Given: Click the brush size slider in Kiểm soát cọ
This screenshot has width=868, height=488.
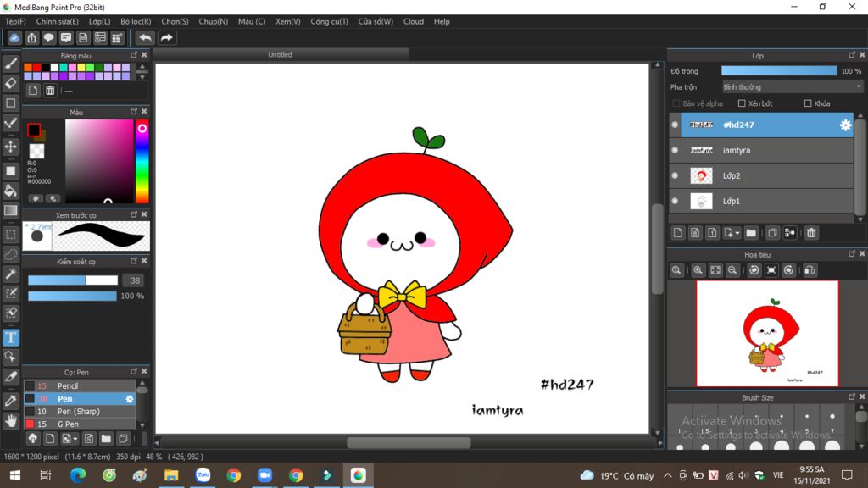Looking at the screenshot, I should tap(73, 280).
